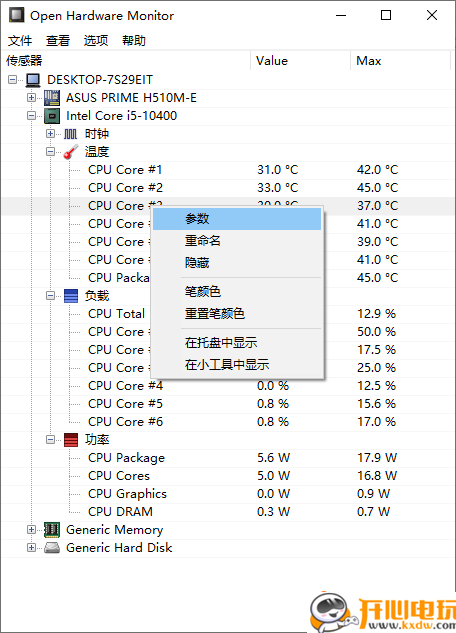Screen dimensions: 456x633
Task: Open the 文件 menu
Action: click(x=20, y=40)
